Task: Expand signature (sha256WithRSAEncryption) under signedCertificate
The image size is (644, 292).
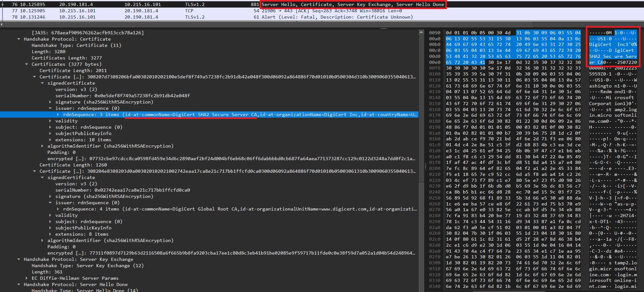Action: (50, 102)
